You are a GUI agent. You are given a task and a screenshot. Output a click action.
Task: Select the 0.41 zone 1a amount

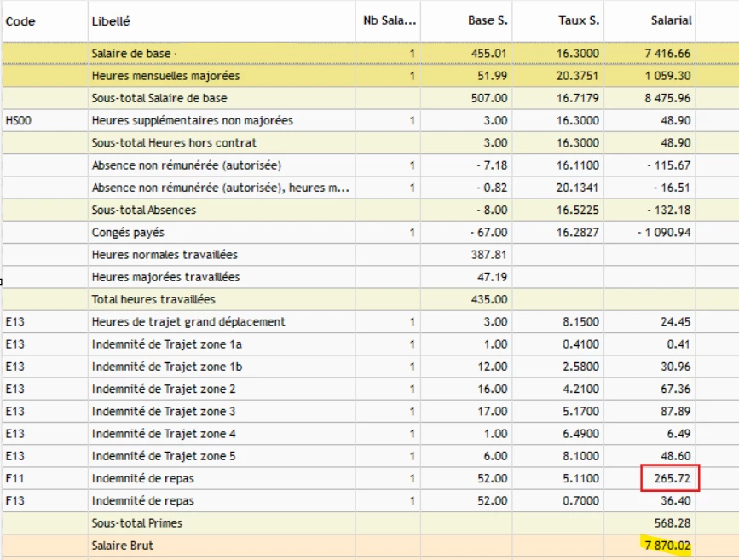(x=678, y=344)
